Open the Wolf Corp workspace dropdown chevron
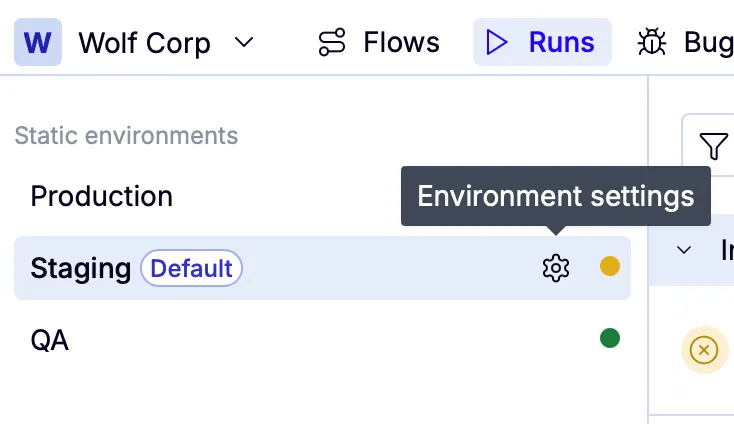The image size is (734, 424). coord(243,43)
